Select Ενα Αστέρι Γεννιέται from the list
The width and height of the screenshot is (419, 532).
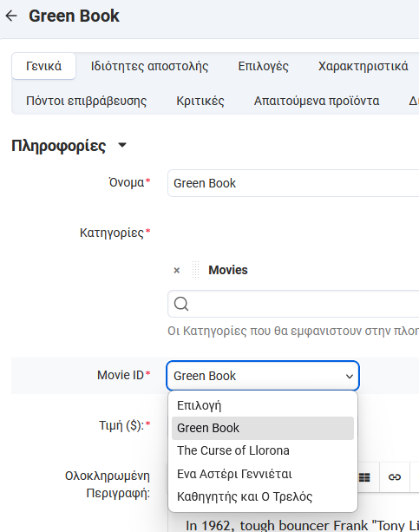[x=263, y=474]
